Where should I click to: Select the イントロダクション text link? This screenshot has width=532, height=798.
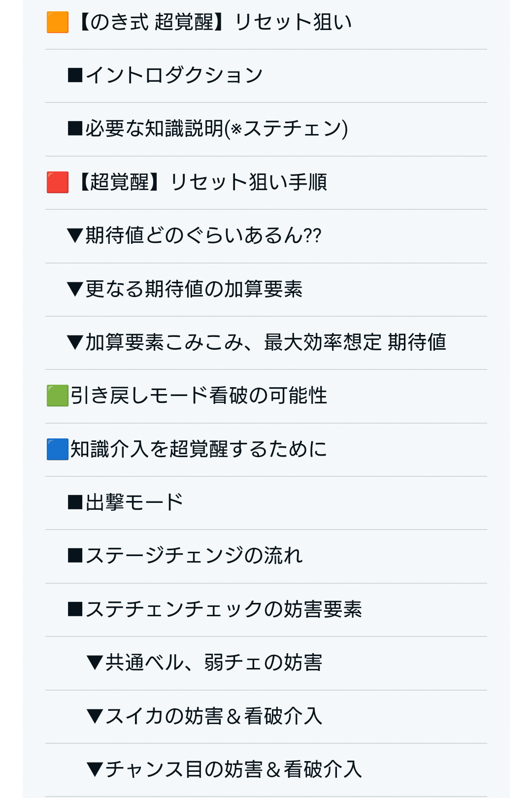[174, 75]
